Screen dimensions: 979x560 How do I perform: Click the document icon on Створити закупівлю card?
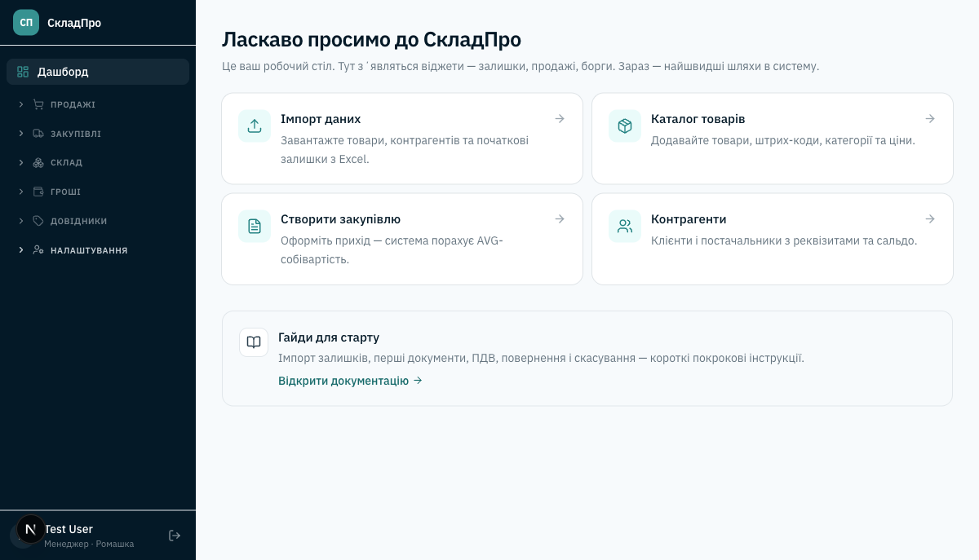255,227
